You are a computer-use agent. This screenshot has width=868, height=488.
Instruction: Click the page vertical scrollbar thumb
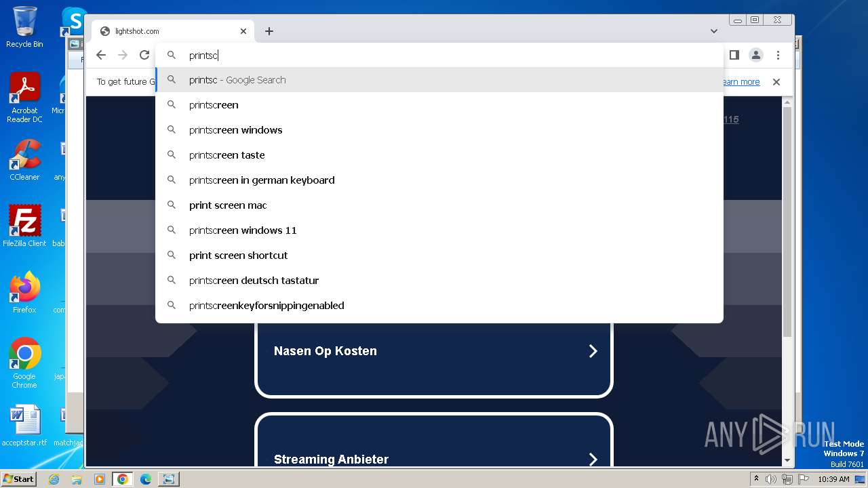click(x=787, y=222)
